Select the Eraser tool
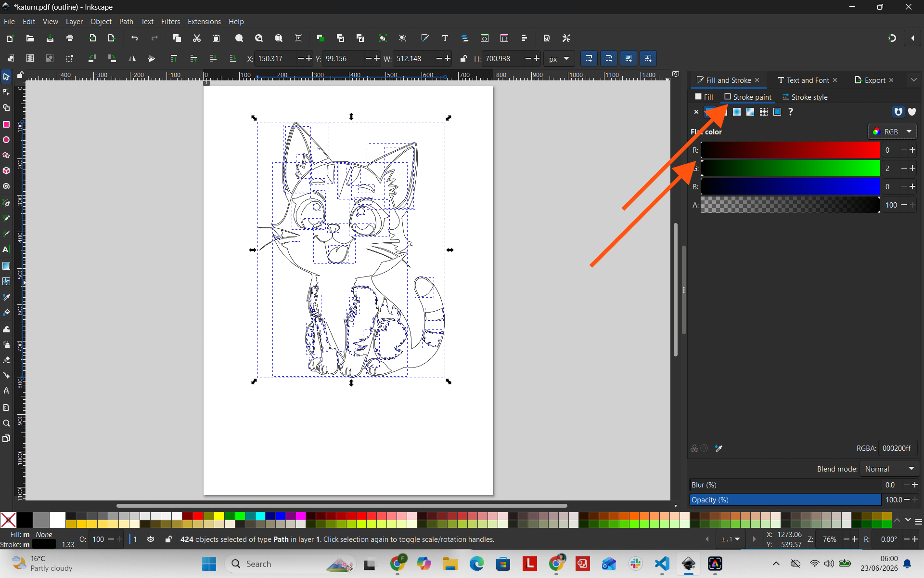Image resolution: width=924 pixels, height=578 pixels. click(x=6, y=360)
